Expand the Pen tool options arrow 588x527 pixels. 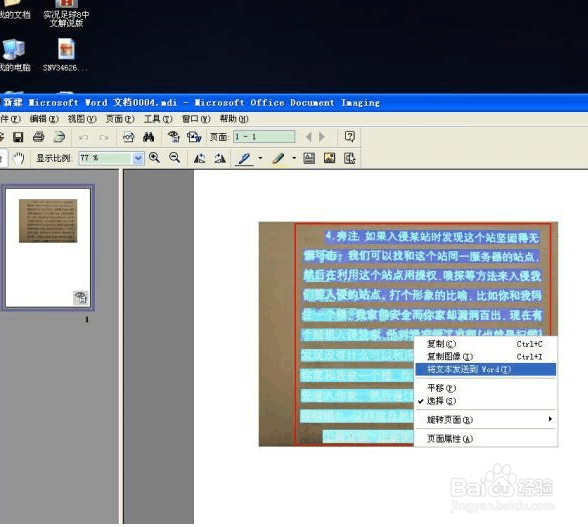coord(260,158)
